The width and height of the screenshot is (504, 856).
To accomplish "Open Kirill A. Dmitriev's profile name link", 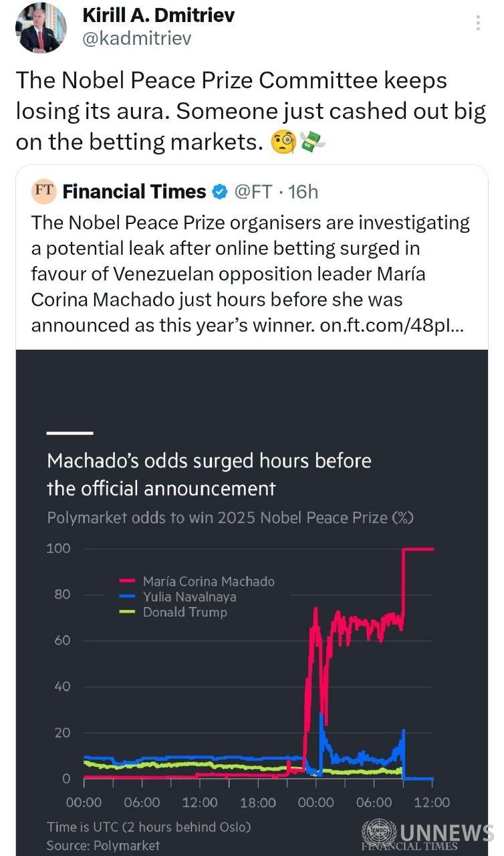I will pyautogui.click(x=158, y=15).
